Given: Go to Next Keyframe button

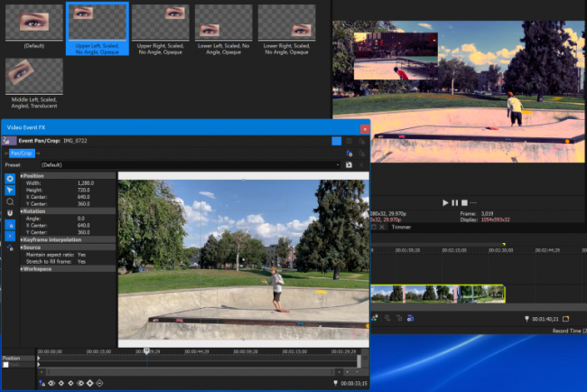Looking at the screenshot, I should (70, 383).
